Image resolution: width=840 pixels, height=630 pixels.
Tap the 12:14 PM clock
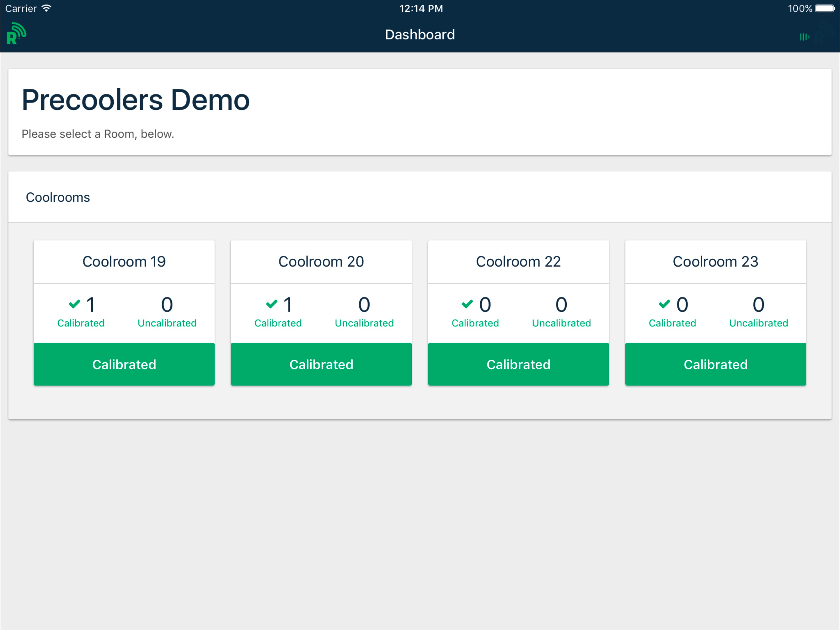[421, 8]
